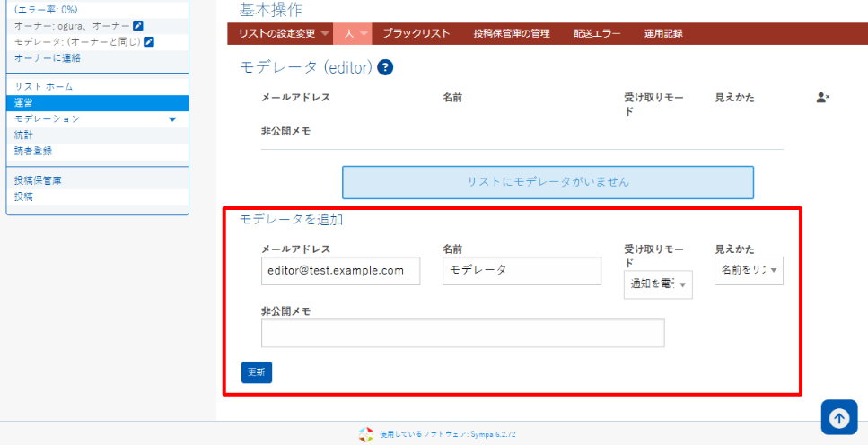Click the Sympa 6.2.72 software link
Image resolution: width=868 pixels, height=445 pixels.
448,434
